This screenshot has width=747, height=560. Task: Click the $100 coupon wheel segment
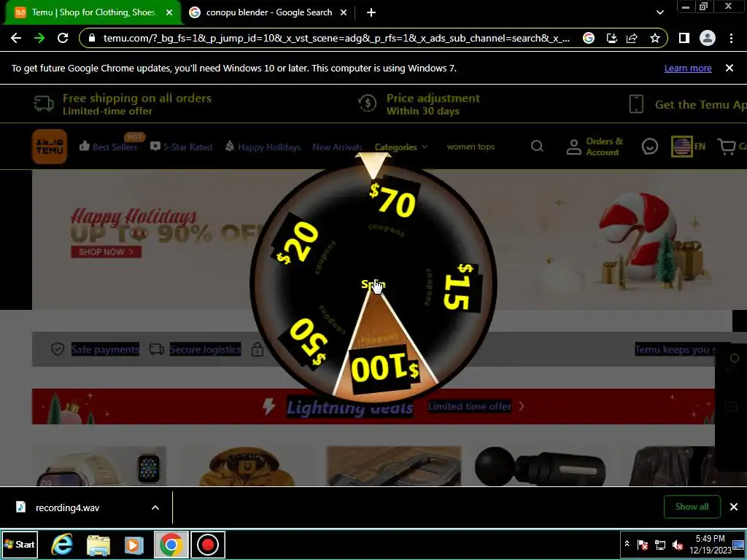click(x=384, y=368)
